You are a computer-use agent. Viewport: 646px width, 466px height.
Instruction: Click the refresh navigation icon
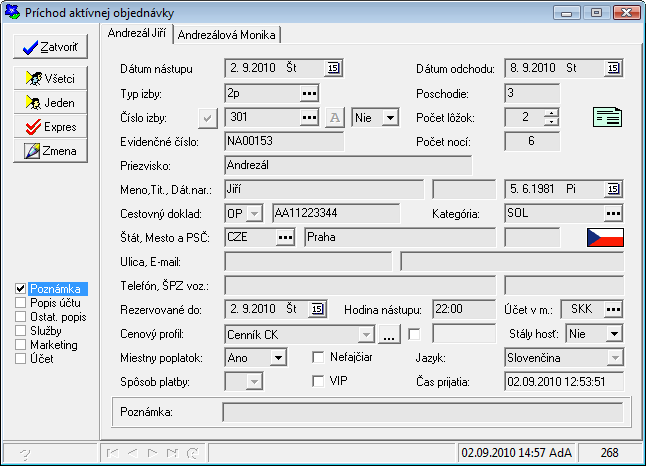(x=192, y=453)
